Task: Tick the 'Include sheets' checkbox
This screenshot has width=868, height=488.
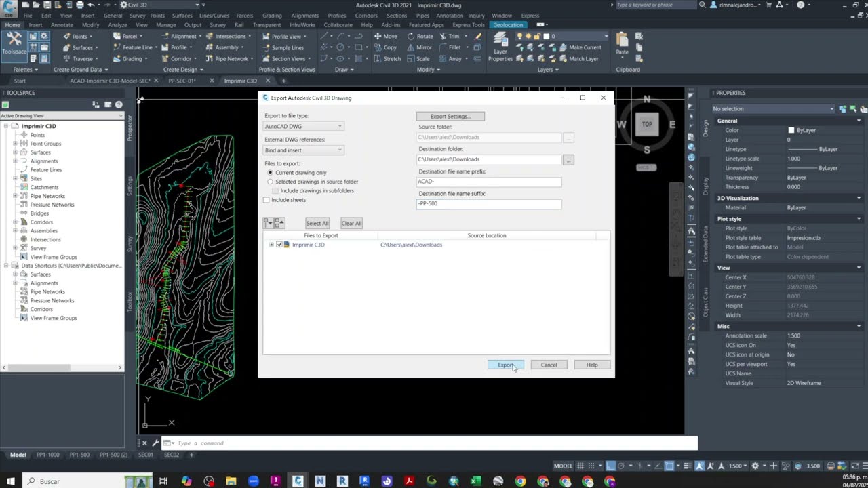Action: click(267, 200)
